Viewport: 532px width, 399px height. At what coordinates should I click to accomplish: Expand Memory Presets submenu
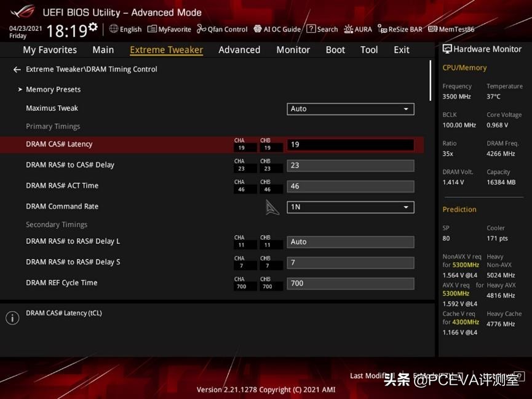(54, 89)
